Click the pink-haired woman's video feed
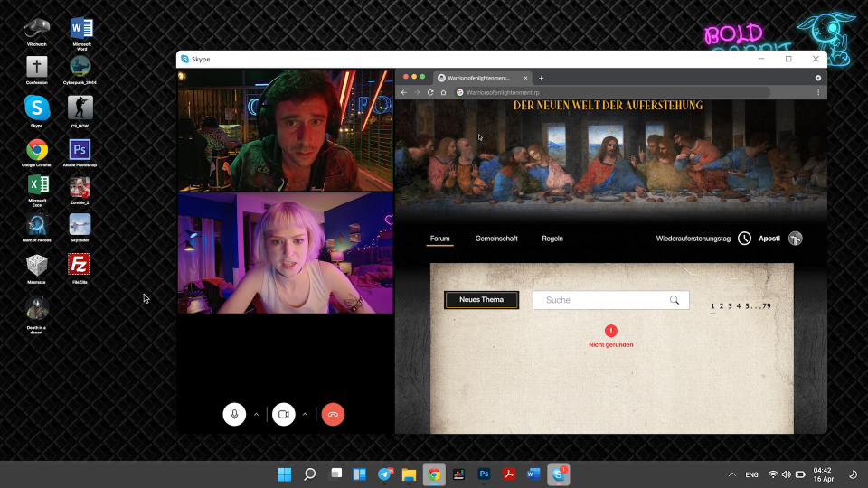This screenshot has width=868, height=488. [x=286, y=253]
